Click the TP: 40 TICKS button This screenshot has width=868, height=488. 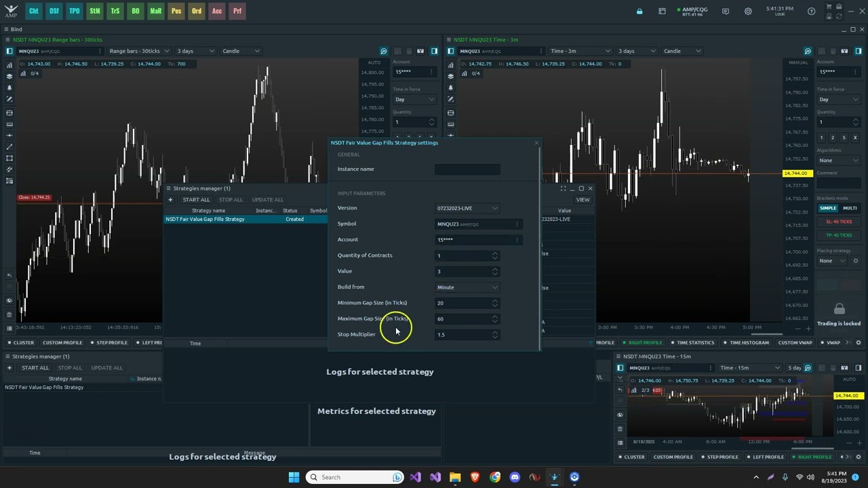pos(839,235)
